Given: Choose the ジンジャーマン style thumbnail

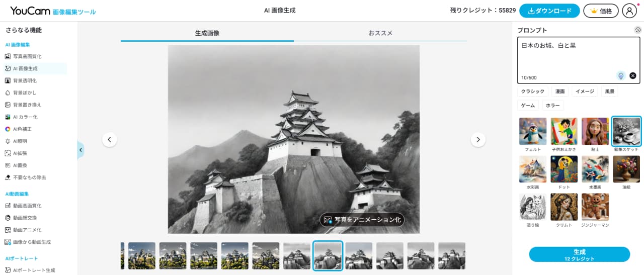Looking at the screenshot, I should pyautogui.click(x=595, y=207).
